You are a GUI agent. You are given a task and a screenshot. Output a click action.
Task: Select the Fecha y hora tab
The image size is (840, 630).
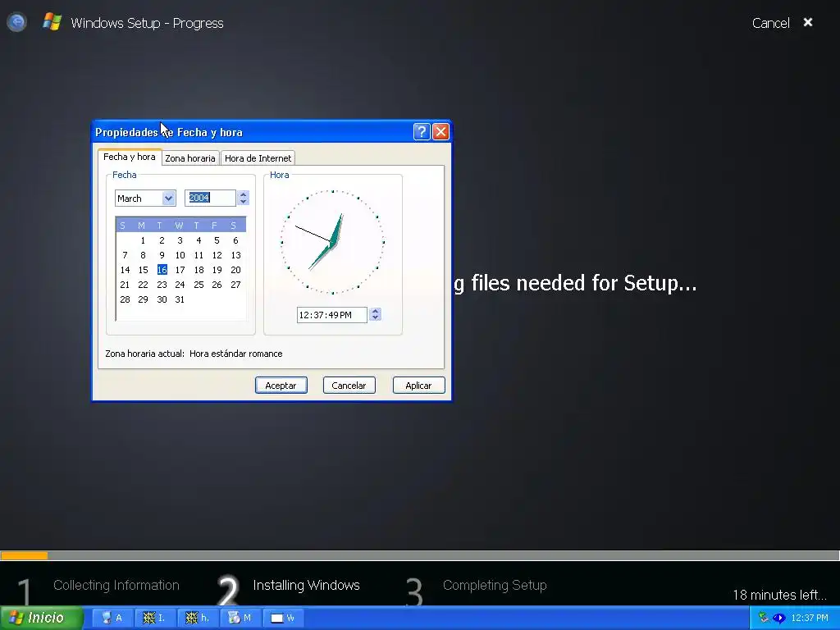coord(129,157)
